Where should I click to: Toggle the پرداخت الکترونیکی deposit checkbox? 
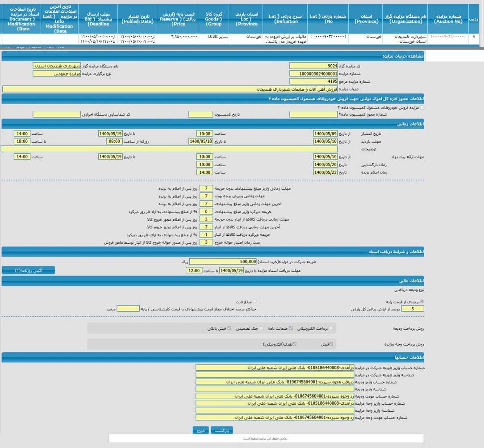point(330,328)
